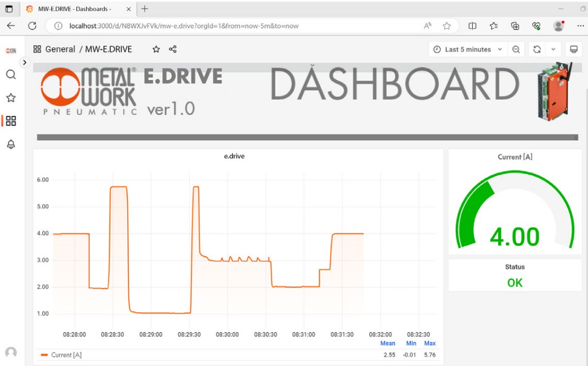The image size is (588, 366).
Task: Click the zoom out time range icon
Action: 516,49
